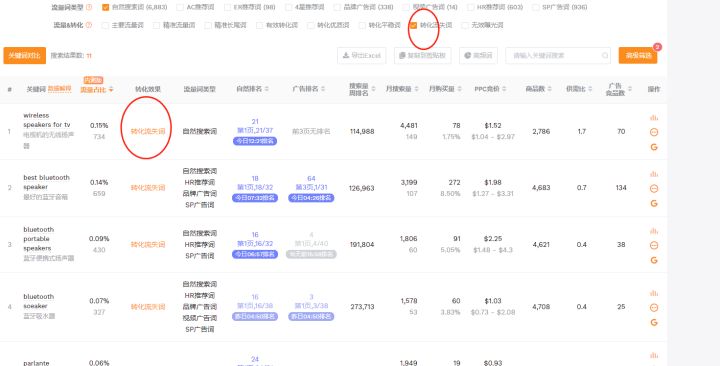Open trend chart icon for wireless speakers for tv
The image size is (720, 366).
[654, 118]
